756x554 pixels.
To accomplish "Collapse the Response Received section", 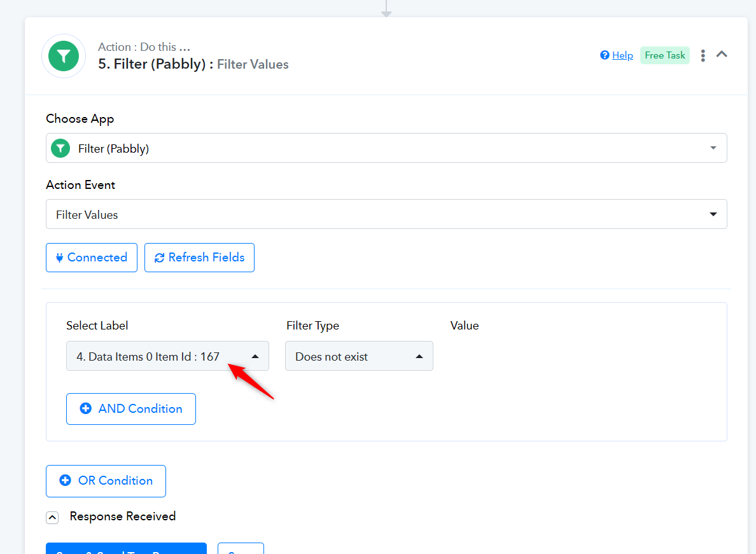I will tap(52, 517).
